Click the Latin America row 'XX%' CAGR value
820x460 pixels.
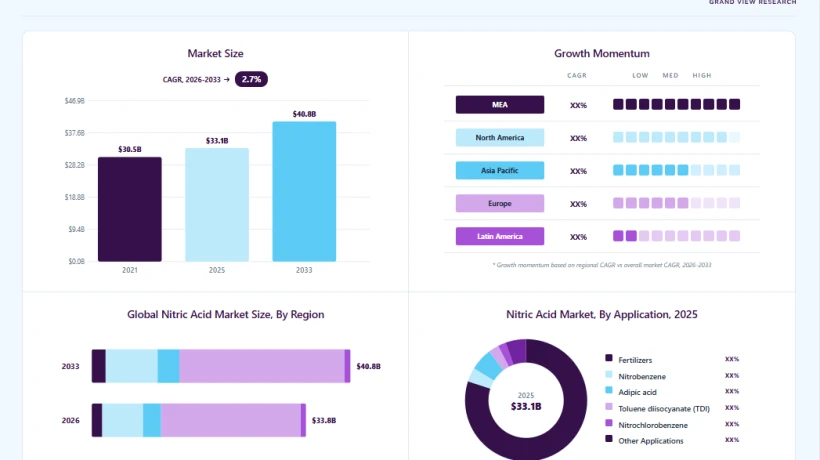[x=578, y=237]
